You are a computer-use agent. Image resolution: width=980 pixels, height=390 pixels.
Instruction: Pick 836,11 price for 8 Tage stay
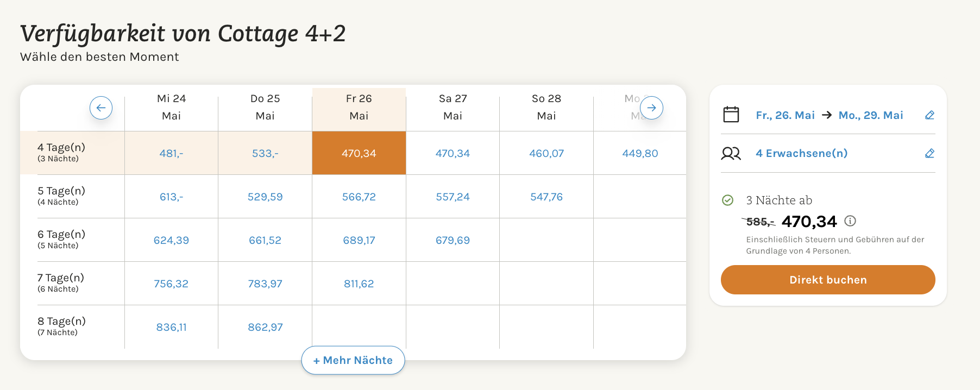pyautogui.click(x=171, y=327)
